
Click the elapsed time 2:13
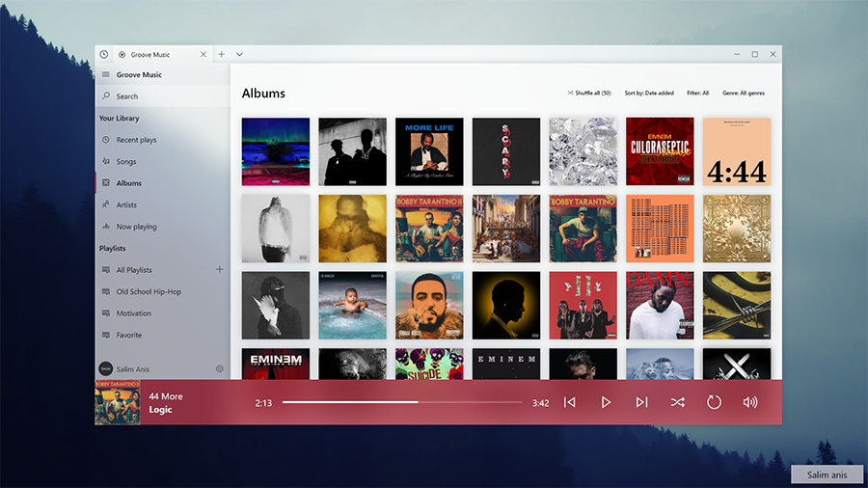pos(263,403)
